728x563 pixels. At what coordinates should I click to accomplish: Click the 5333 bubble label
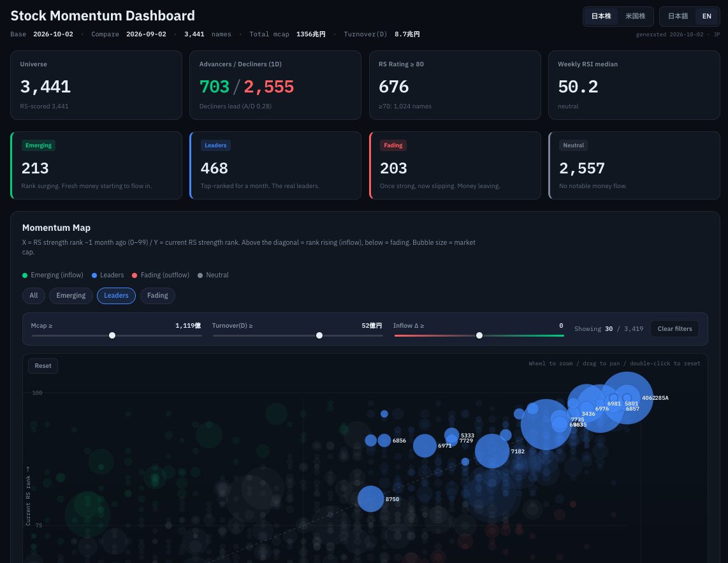click(x=467, y=435)
